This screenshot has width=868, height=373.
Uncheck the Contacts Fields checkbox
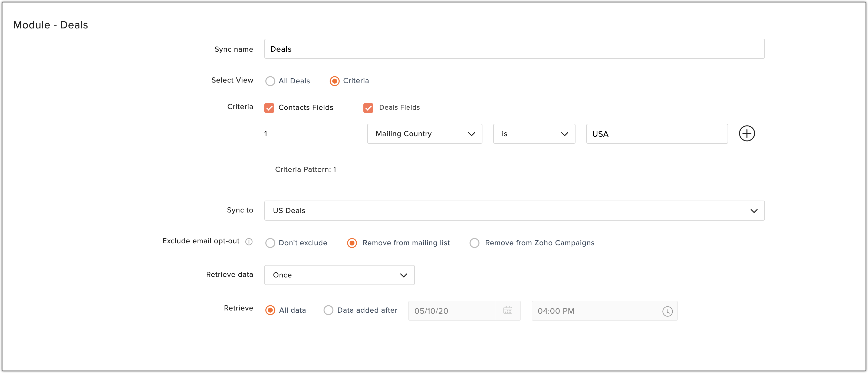click(269, 108)
